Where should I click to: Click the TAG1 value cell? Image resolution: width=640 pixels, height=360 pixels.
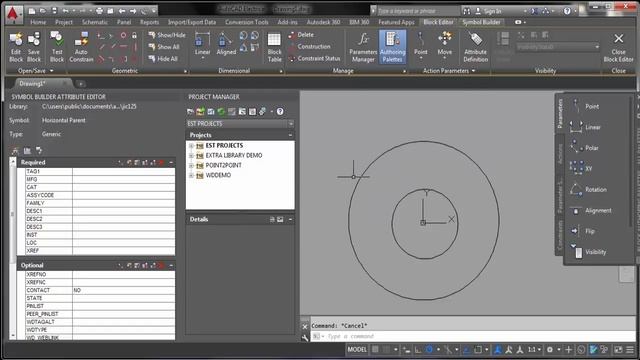tap(124, 171)
